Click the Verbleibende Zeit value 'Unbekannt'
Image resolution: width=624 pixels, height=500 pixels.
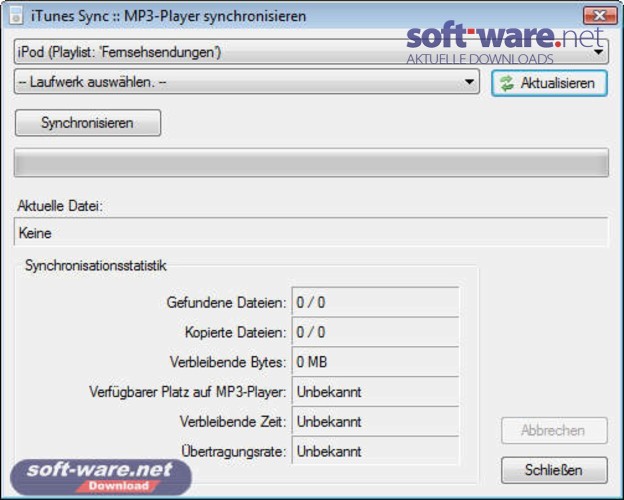pyautogui.click(x=376, y=422)
